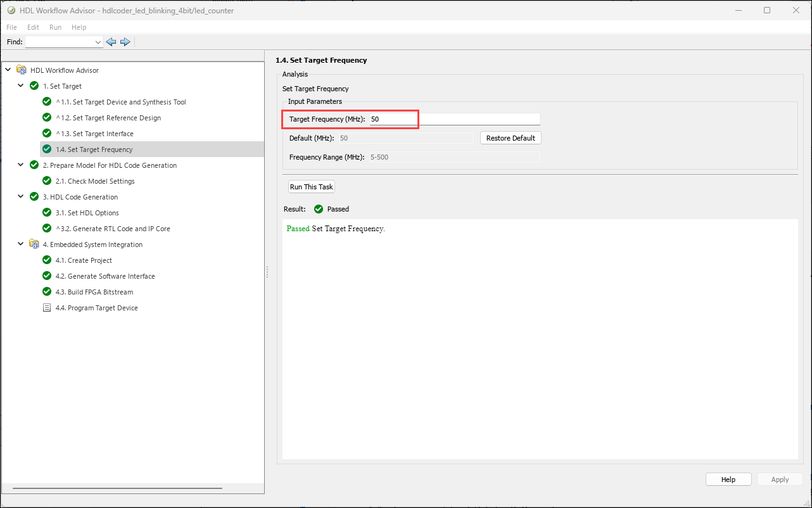
Task: Collapse the 2. Prepare Model node
Action: [x=21, y=165]
